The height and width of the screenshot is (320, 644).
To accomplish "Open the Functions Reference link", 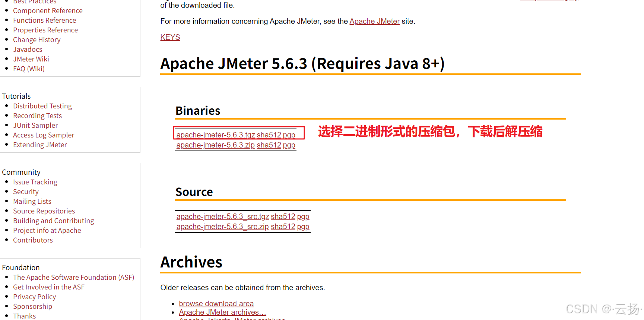I will pos(44,20).
